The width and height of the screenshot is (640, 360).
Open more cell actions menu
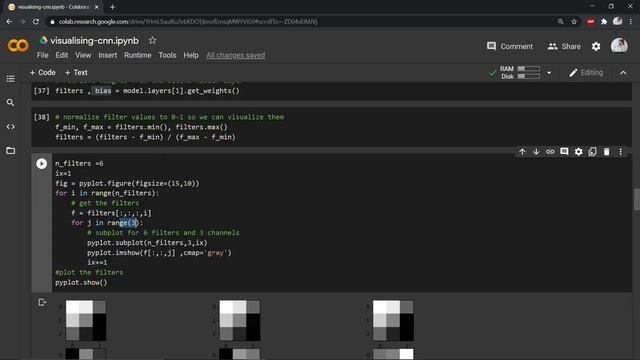pos(620,152)
